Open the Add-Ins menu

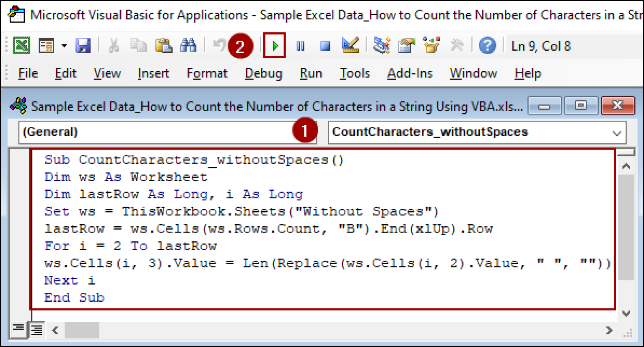tap(410, 73)
